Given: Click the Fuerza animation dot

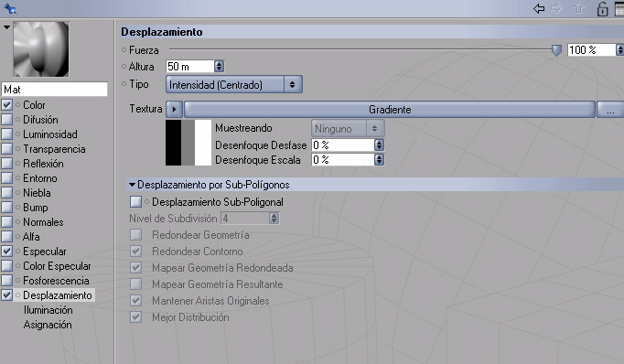Looking at the screenshot, I should tap(124, 50).
